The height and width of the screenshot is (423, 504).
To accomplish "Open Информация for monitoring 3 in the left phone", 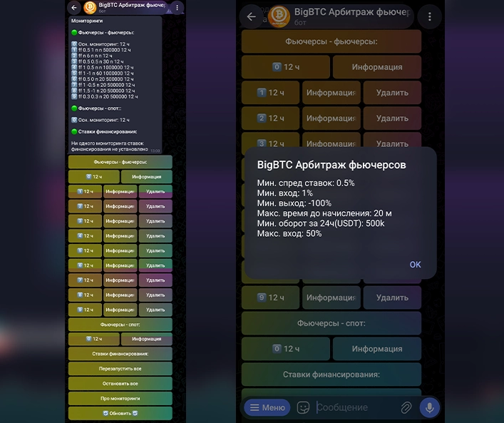I will 120,221.
